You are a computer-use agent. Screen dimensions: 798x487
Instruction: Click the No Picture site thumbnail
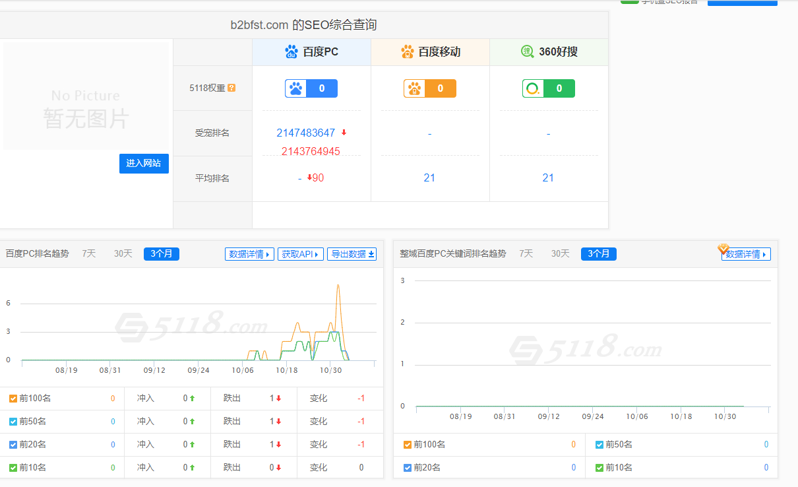click(86, 96)
